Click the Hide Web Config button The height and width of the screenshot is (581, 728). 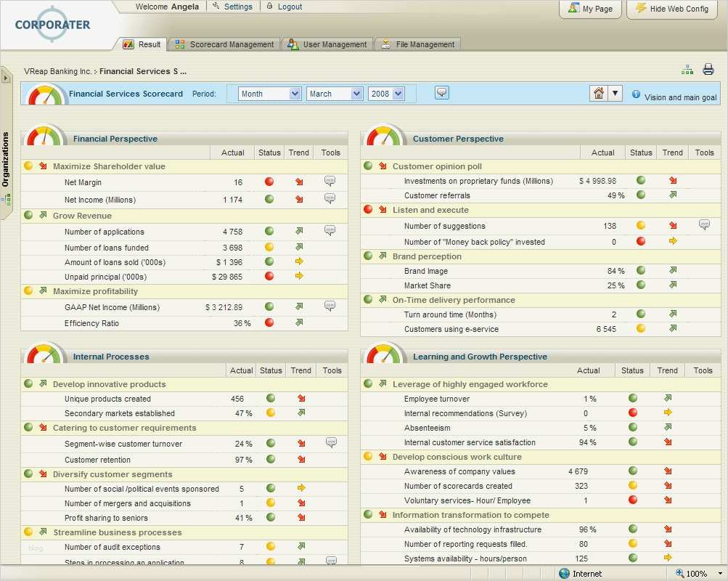671,9
